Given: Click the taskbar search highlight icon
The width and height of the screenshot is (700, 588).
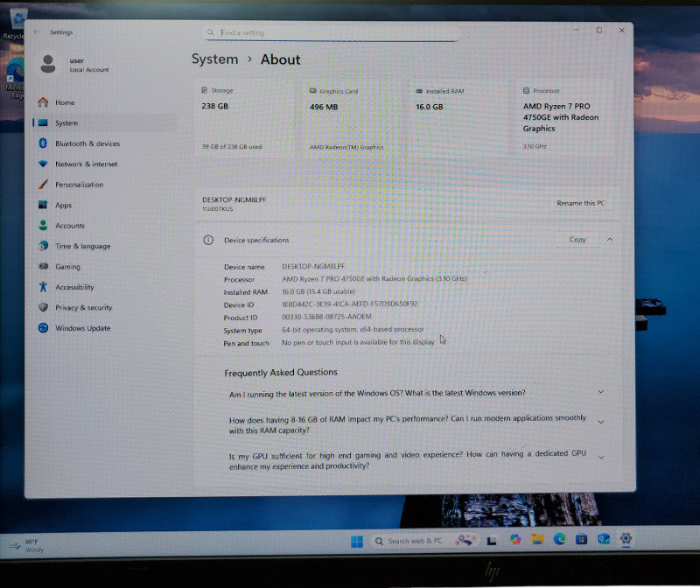Looking at the screenshot, I should (465, 541).
